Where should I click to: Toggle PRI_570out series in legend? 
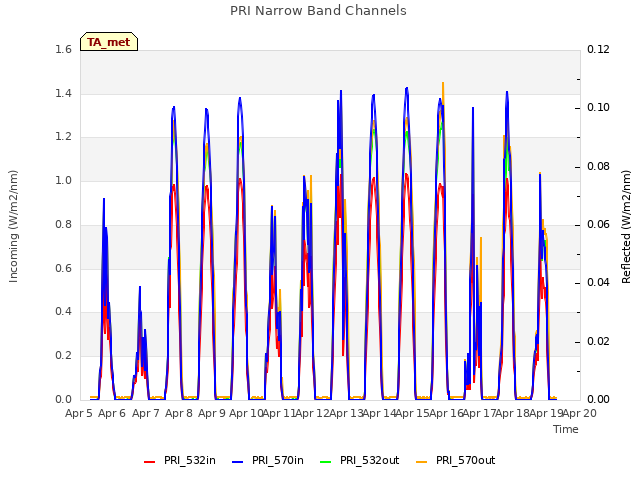[x=456, y=461]
